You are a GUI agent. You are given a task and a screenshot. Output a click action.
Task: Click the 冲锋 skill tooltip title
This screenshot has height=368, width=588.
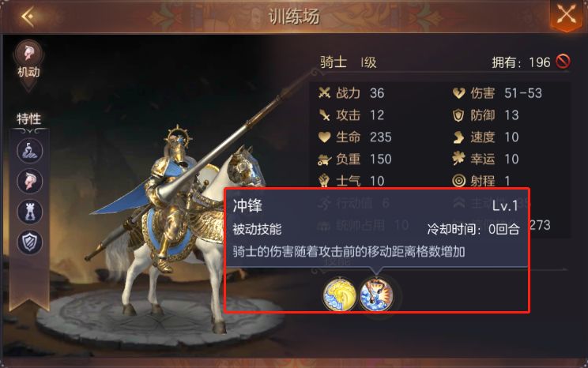point(247,205)
